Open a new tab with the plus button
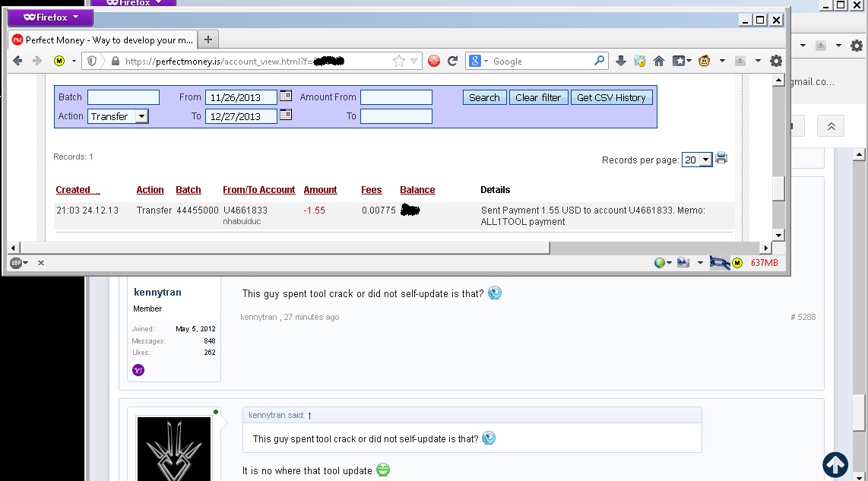This screenshot has width=868, height=481. point(208,40)
